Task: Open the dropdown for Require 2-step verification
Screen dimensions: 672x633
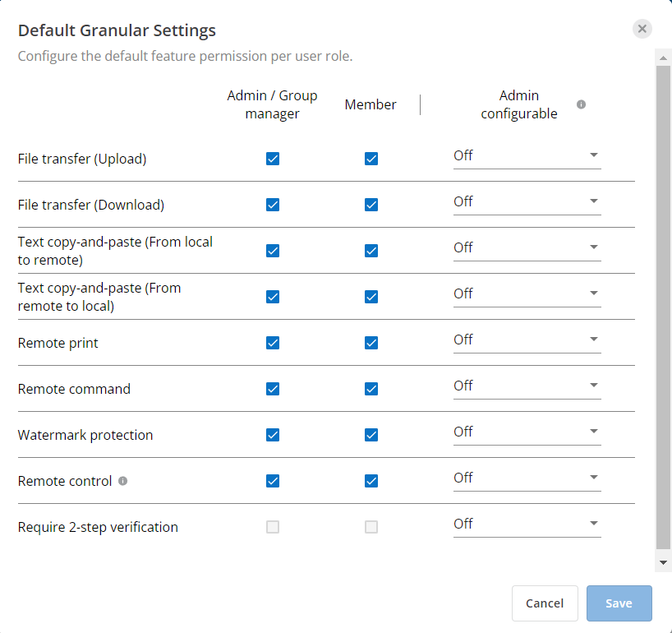Action: 527,524
